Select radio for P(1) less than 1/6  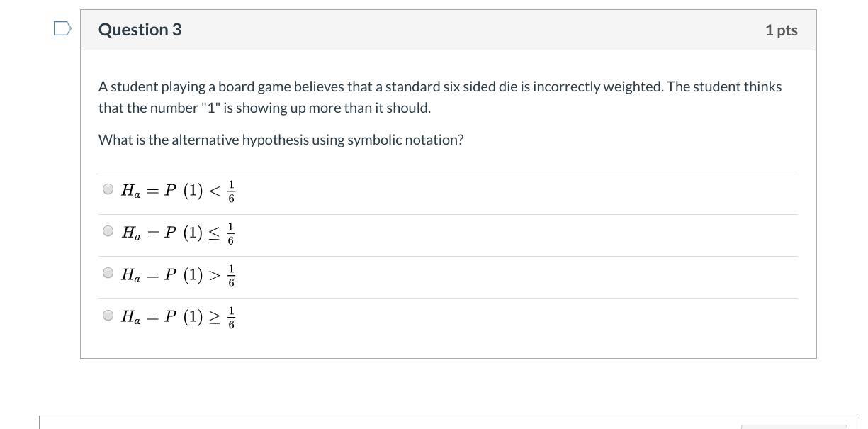point(108,189)
